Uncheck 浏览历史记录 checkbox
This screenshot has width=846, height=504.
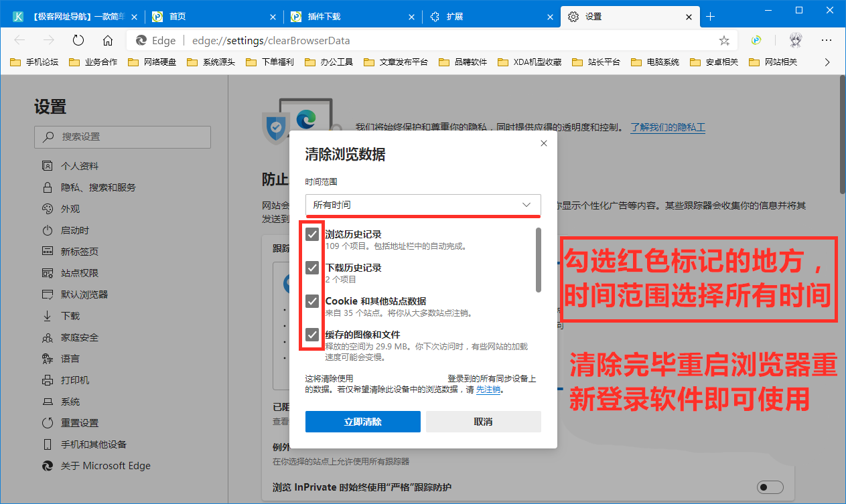coord(311,234)
